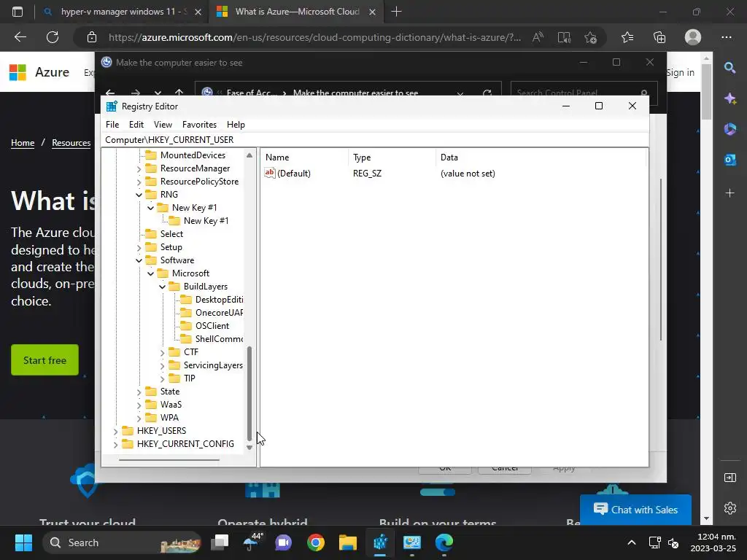Click the Start free button

(44, 360)
